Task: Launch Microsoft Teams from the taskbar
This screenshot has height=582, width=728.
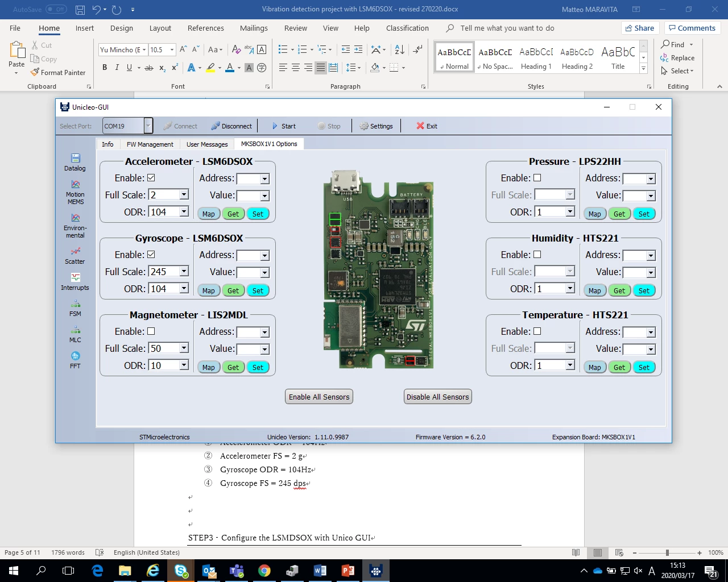Action: pyautogui.click(x=237, y=571)
